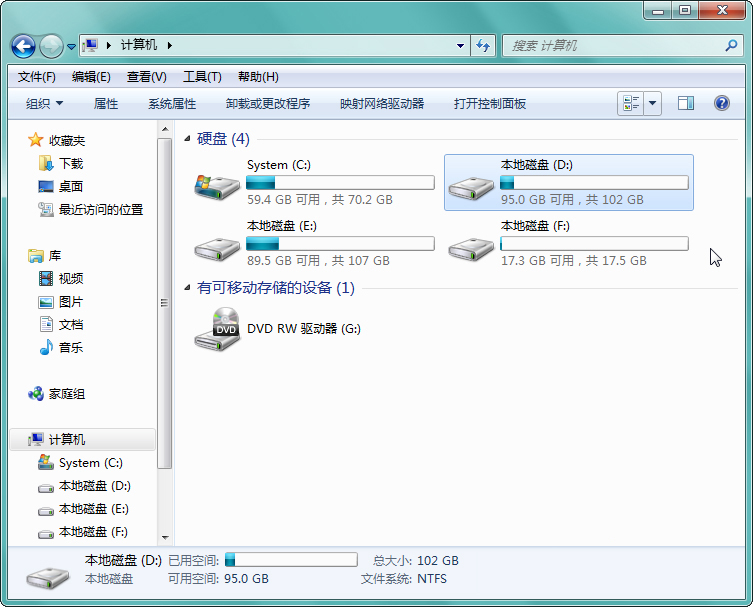Select 本地磁盘 (F:) in the navigation tree
The image size is (753, 607).
83,532
